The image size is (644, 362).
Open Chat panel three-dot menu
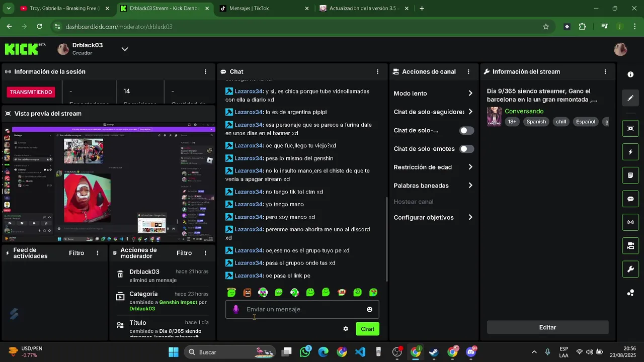click(377, 72)
